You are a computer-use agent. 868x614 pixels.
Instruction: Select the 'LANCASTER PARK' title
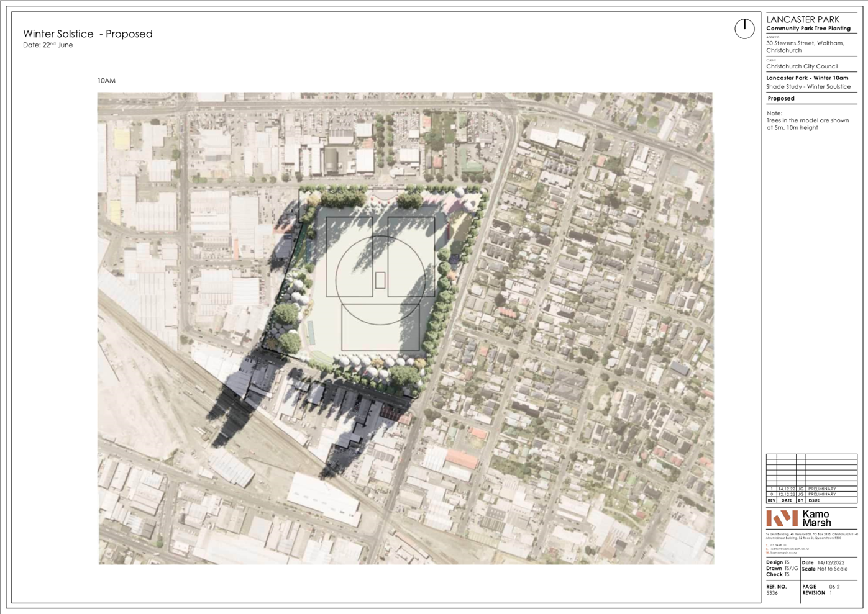(803, 19)
